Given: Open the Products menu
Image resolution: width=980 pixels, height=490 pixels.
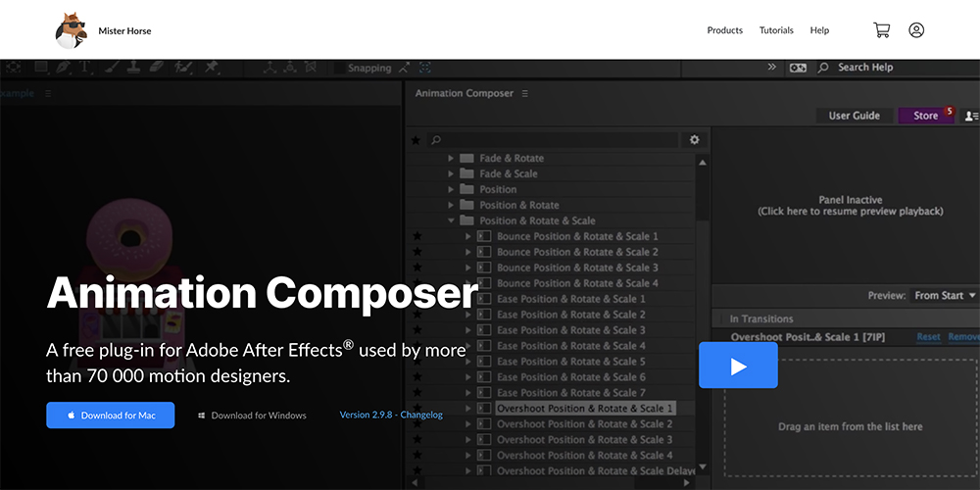Looking at the screenshot, I should point(725,30).
